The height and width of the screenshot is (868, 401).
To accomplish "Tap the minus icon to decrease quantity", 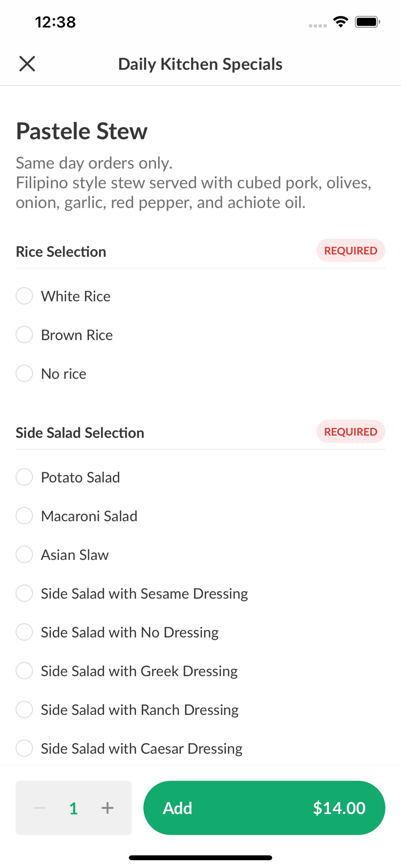I will click(40, 808).
